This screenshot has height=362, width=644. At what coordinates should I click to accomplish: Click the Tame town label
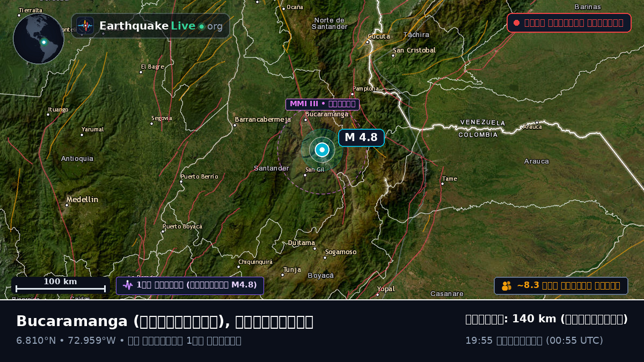point(449,179)
